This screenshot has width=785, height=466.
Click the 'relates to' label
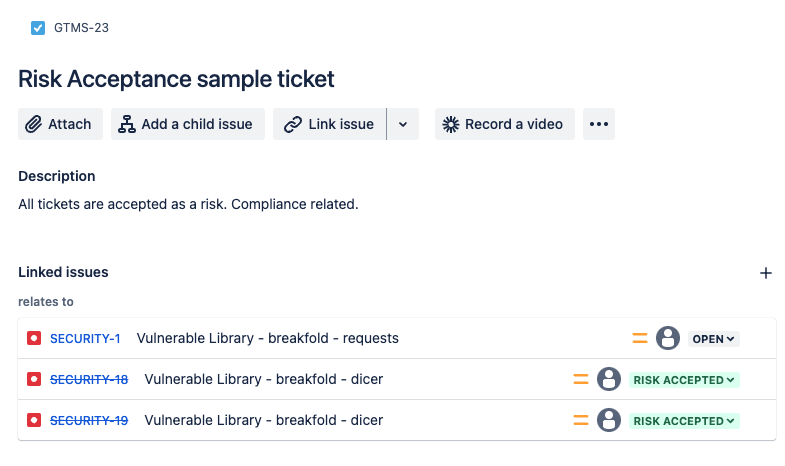pyautogui.click(x=46, y=302)
